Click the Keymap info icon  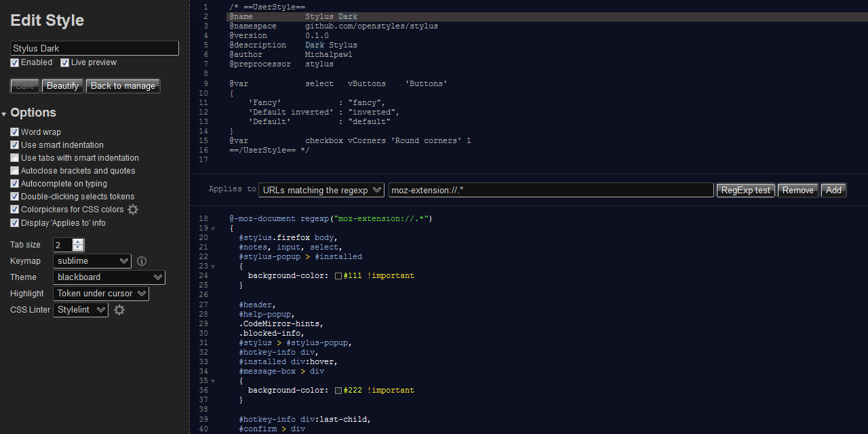142,261
